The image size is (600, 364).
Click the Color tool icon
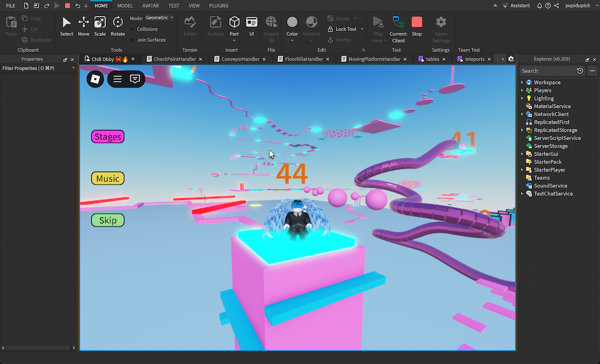click(292, 22)
